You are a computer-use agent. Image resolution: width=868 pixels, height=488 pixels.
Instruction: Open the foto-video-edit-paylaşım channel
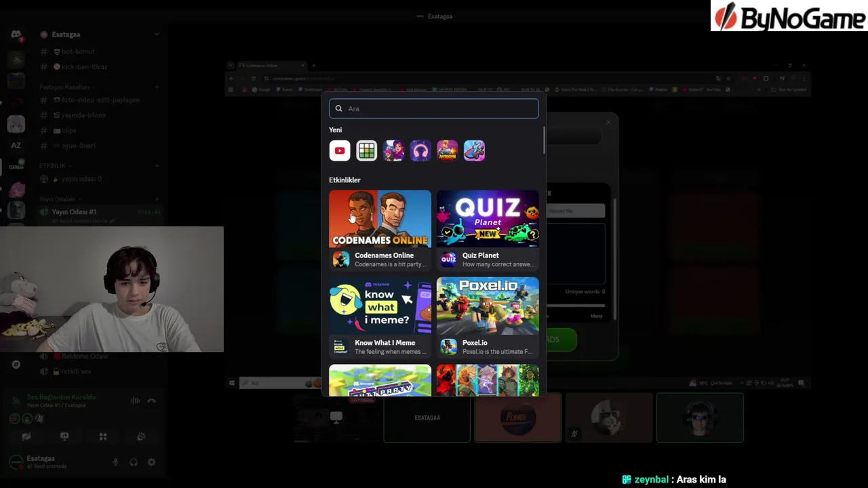pos(100,100)
